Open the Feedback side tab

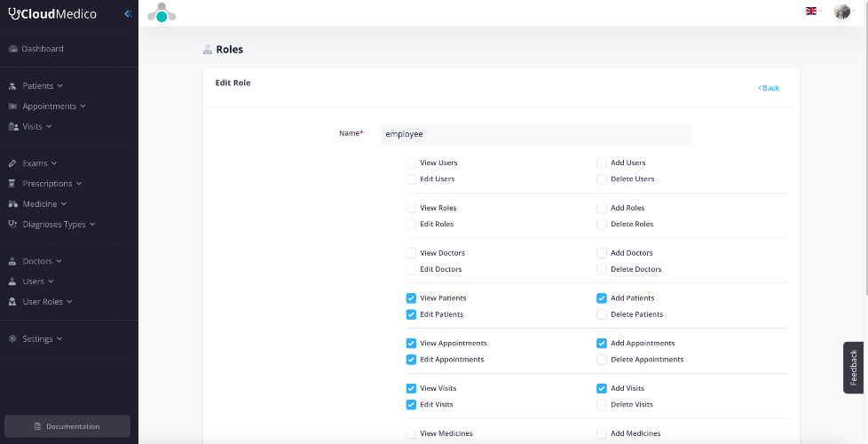tap(853, 368)
